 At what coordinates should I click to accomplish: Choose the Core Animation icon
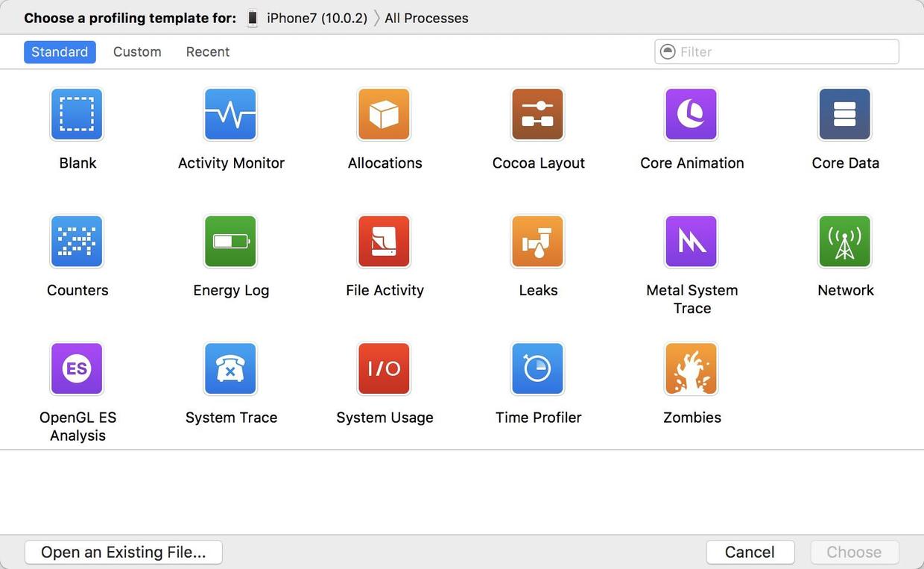click(691, 114)
